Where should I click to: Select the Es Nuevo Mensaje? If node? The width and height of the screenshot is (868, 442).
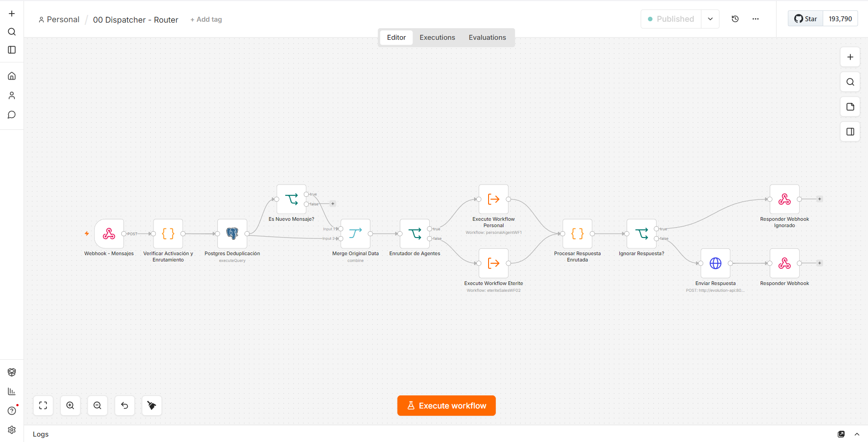pos(292,199)
